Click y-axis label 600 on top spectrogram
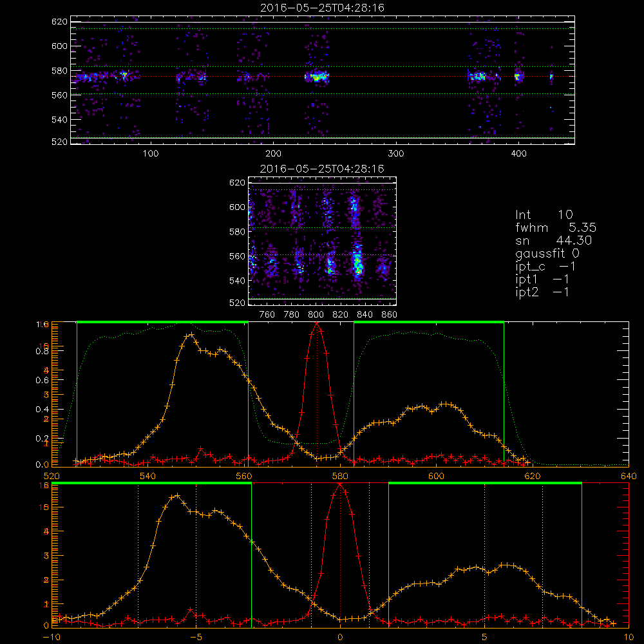The image size is (644, 644). click(x=59, y=46)
